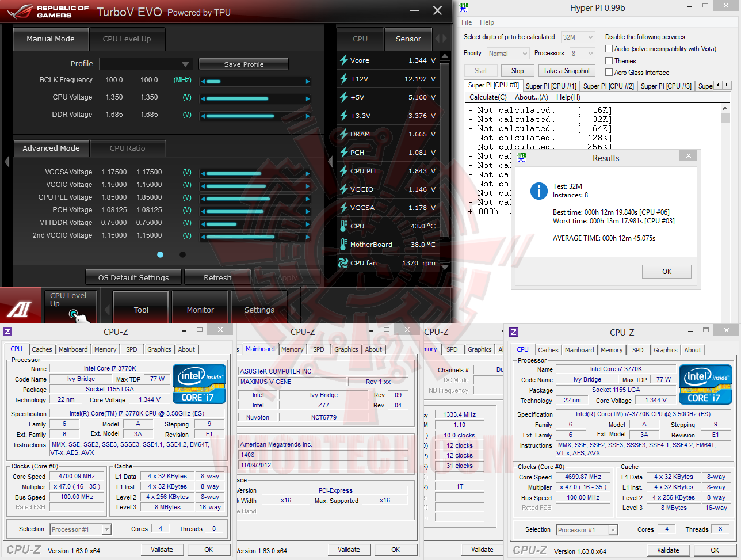Click the +12V lightning bolt sensor icon
The image size is (741, 560).
click(344, 79)
